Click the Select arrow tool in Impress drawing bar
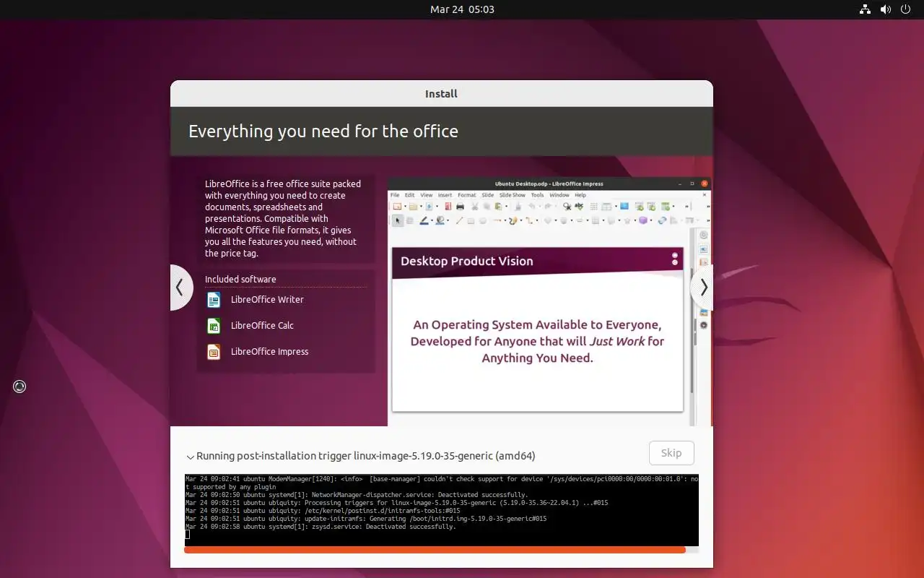924x578 pixels. (x=398, y=220)
